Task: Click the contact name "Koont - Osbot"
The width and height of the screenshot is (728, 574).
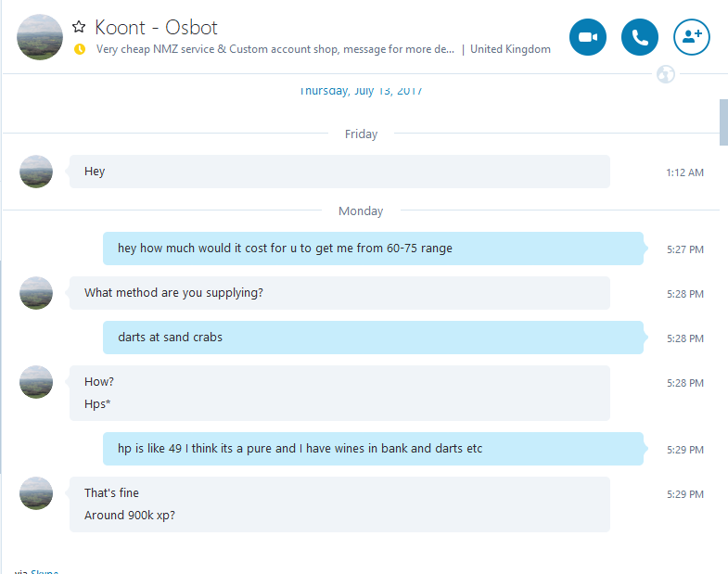Action: tap(156, 27)
